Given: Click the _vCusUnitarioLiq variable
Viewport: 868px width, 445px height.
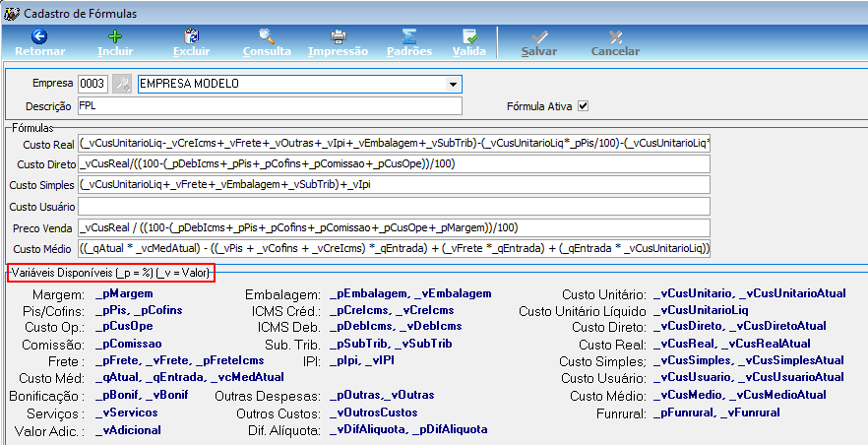Looking at the screenshot, I should click(x=701, y=310).
